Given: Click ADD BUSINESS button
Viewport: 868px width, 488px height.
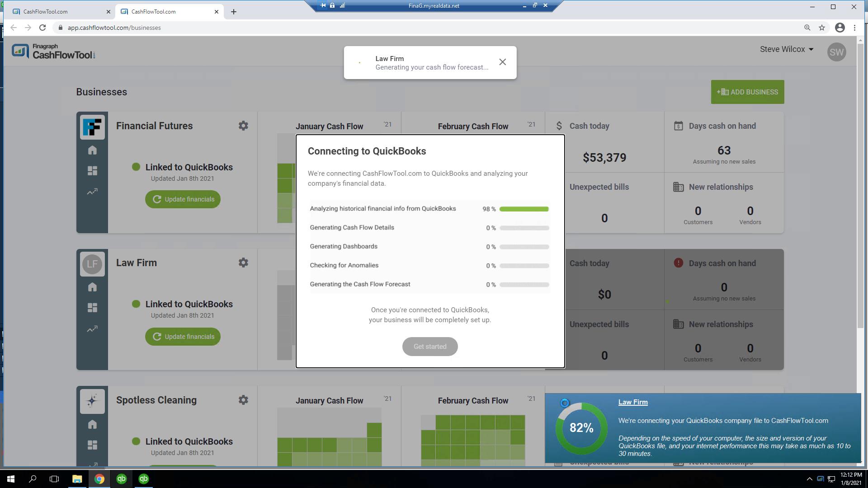Looking at the screenshot, I should point(747,92).
